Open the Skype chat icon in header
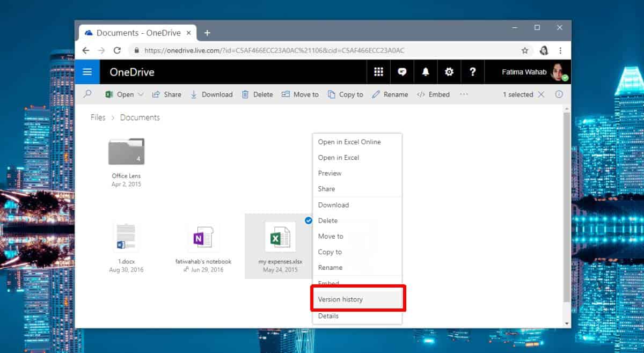The height and width of the screenshot is (353, 644). pos(402,72)
